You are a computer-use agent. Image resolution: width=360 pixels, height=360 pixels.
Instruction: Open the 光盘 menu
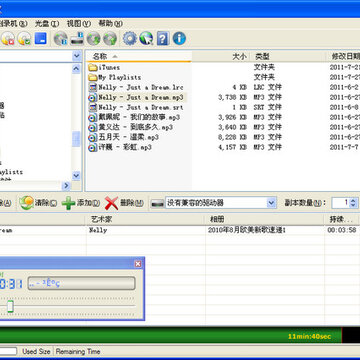[47, 24]
